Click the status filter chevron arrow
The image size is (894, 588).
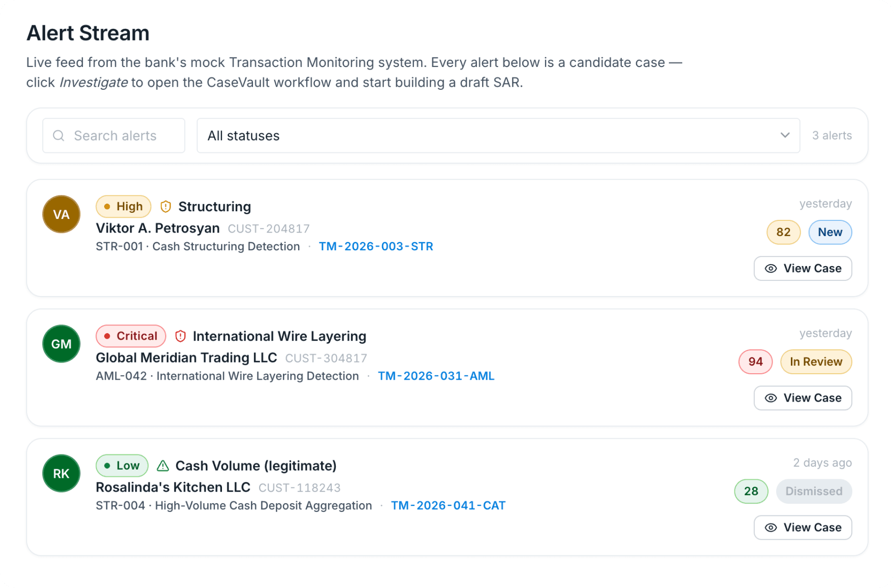(785, 136)
